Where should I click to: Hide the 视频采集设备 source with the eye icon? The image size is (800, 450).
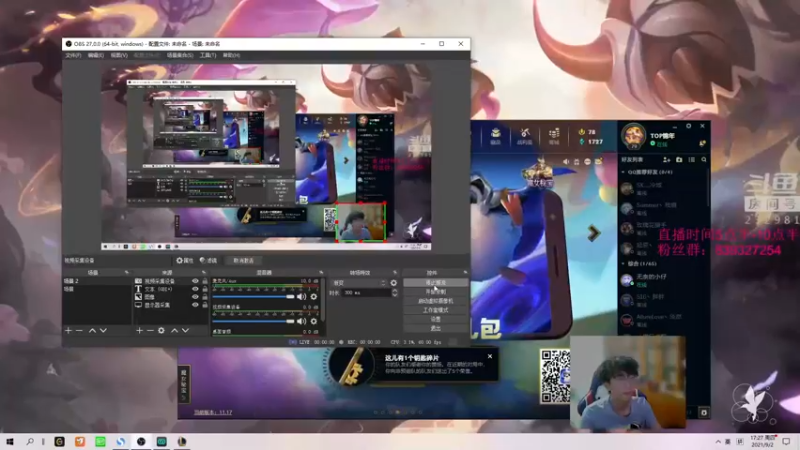click(195, 281)
